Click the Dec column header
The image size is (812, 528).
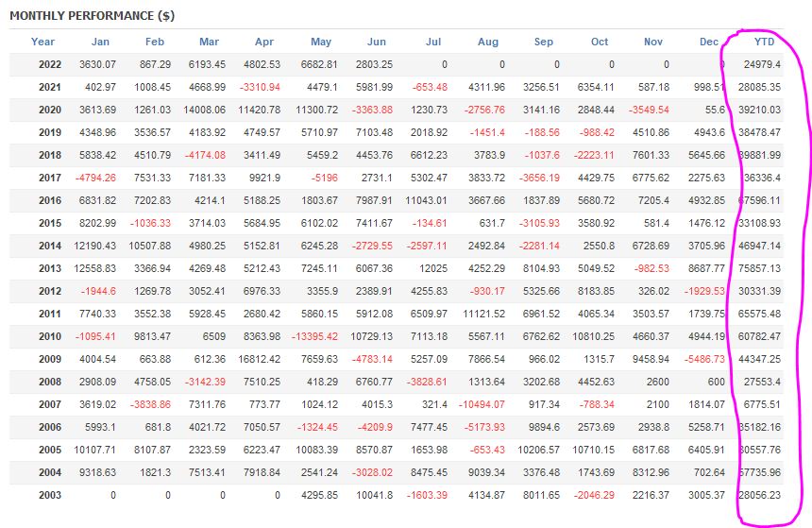point(709,42)
